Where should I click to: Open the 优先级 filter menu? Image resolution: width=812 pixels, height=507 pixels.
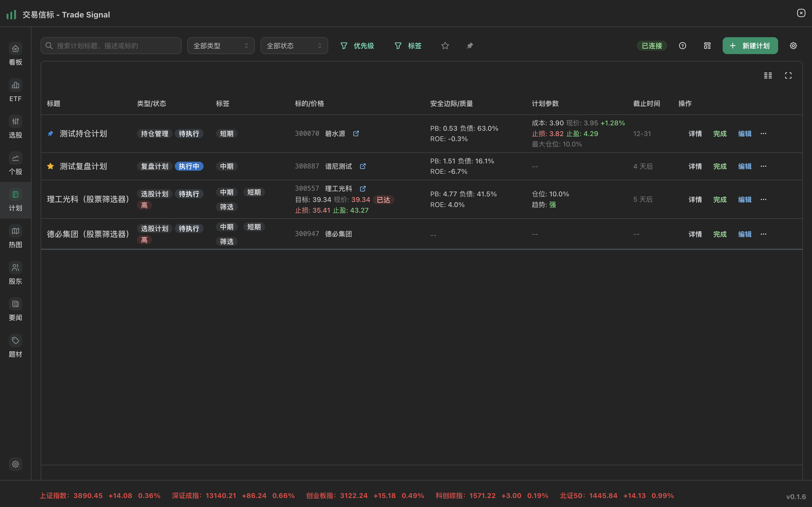pyautogui.click(x=357, y=46)
